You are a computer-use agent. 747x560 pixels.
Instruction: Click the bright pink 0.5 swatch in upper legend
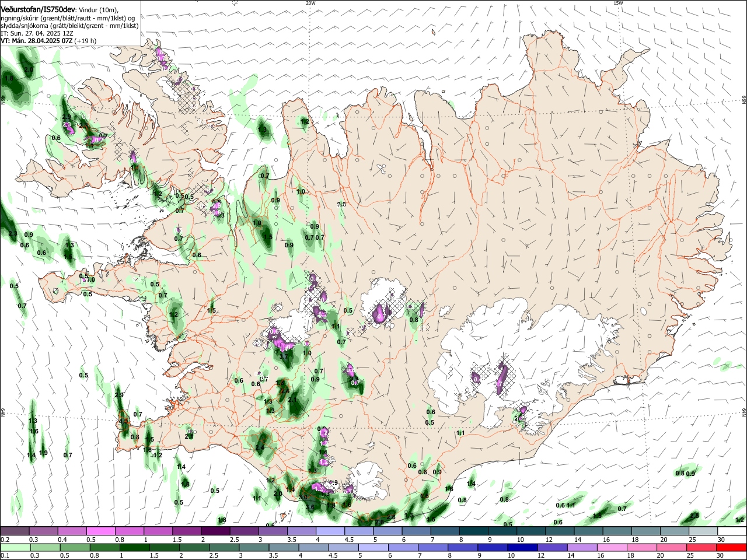pyautogui.click(x=100, y=531)
